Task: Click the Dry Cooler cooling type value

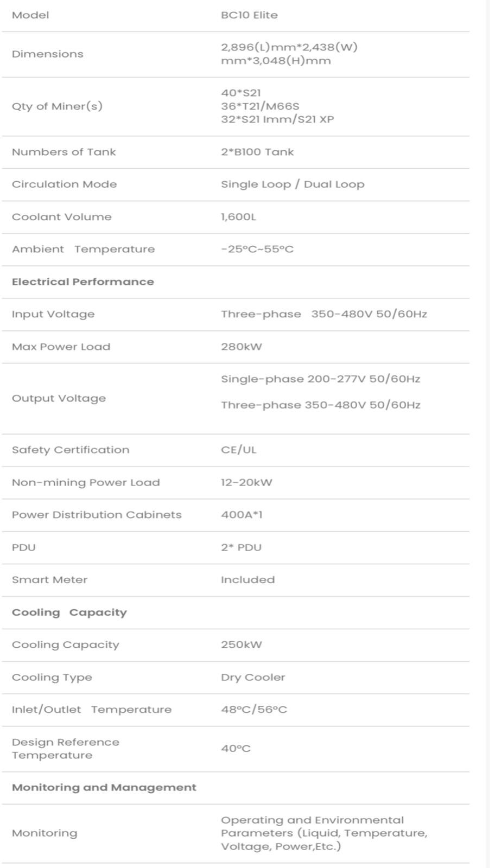Action: point(253,678)
